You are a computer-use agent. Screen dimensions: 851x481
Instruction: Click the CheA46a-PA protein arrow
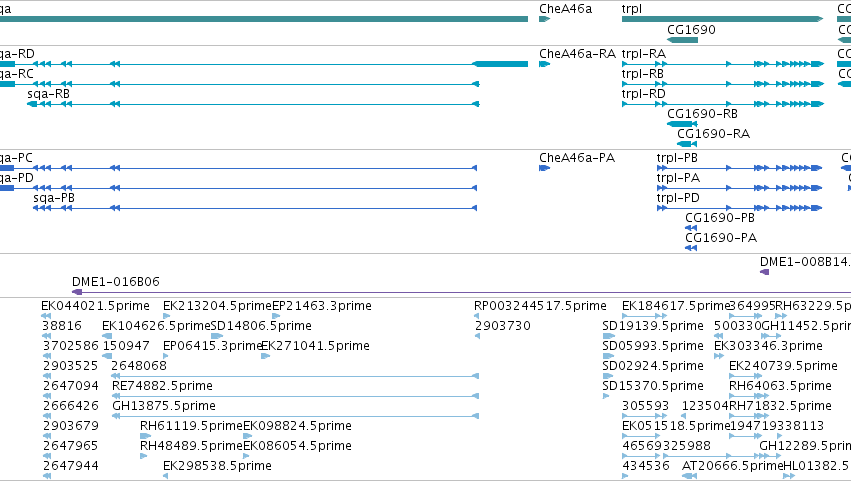click(544, 168)
